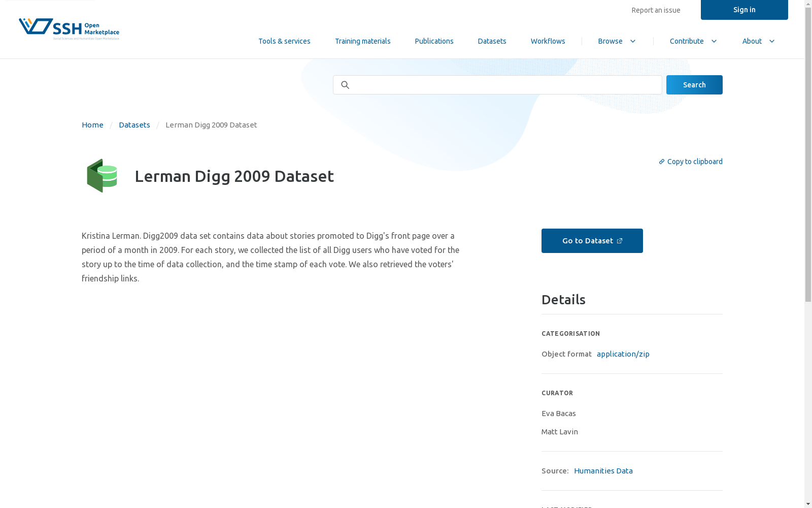Image resolution: width=812 pixels, height=508 pixels.
Task: Click the SSH Open Marketplace logo
Action: coord(69,29)
